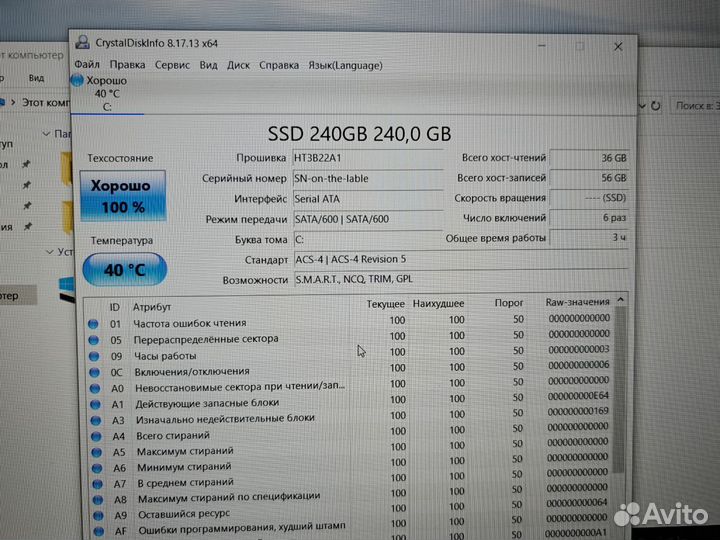Click the Текущее column header

(x=385, y=304)
